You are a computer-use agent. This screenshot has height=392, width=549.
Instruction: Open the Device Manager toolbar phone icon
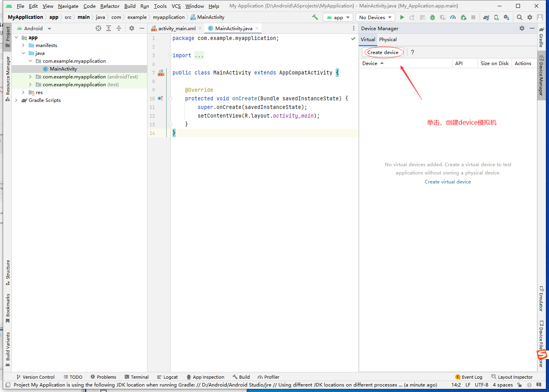[x=496, y=17]
